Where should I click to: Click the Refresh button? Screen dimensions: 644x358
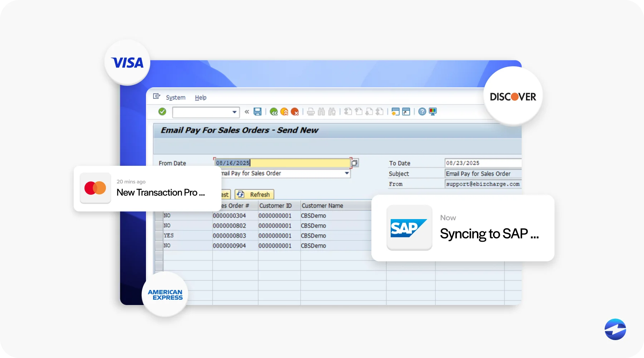point(254,194)
